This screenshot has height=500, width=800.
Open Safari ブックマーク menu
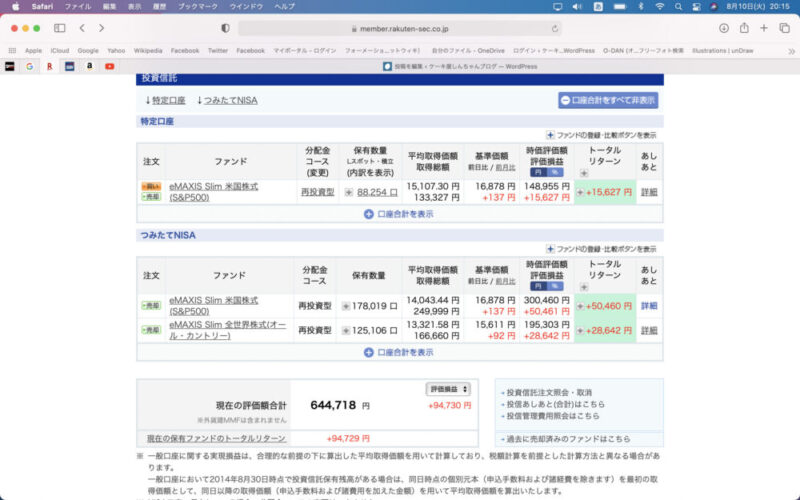pos(197,7)
